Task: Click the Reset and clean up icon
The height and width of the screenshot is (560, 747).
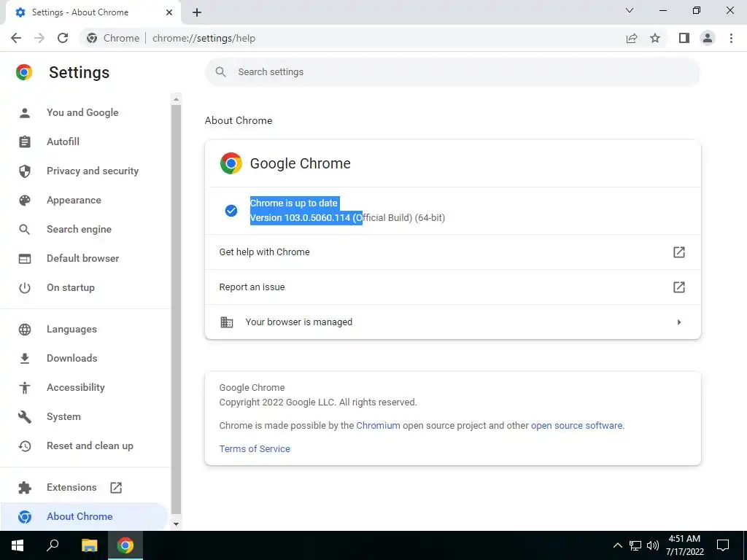Action: tap(25, 446)
